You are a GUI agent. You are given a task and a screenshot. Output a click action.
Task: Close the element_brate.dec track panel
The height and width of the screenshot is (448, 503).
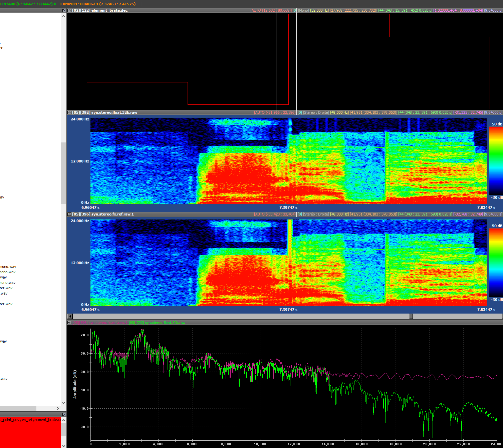tap(69, 10)
